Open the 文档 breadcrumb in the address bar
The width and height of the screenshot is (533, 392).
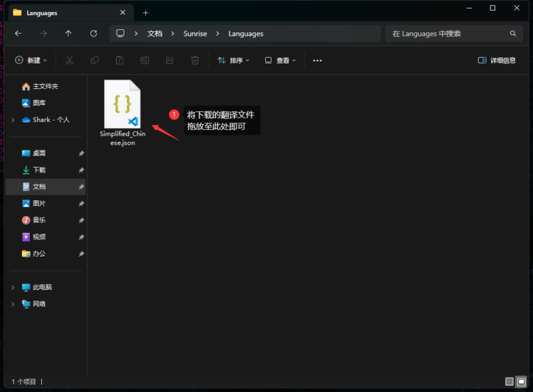[155, 33]
